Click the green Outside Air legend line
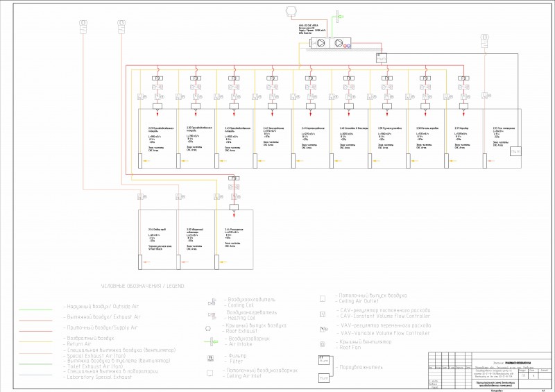Screen dimensions: 555x392 36,310
